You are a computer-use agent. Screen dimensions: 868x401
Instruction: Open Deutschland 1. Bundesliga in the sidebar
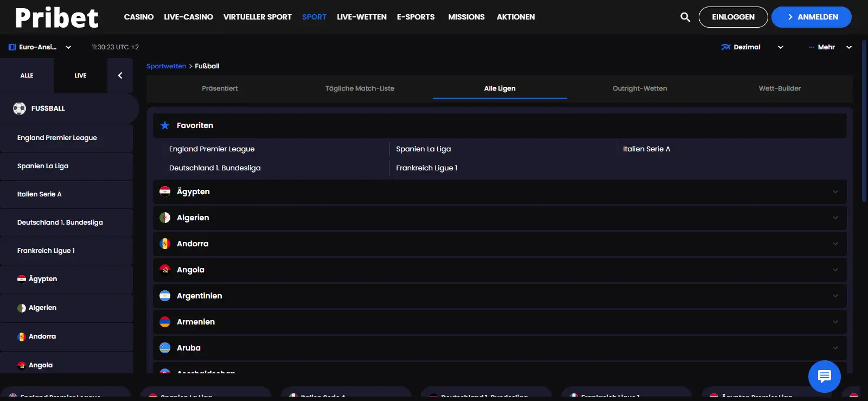tap(66, 222)
